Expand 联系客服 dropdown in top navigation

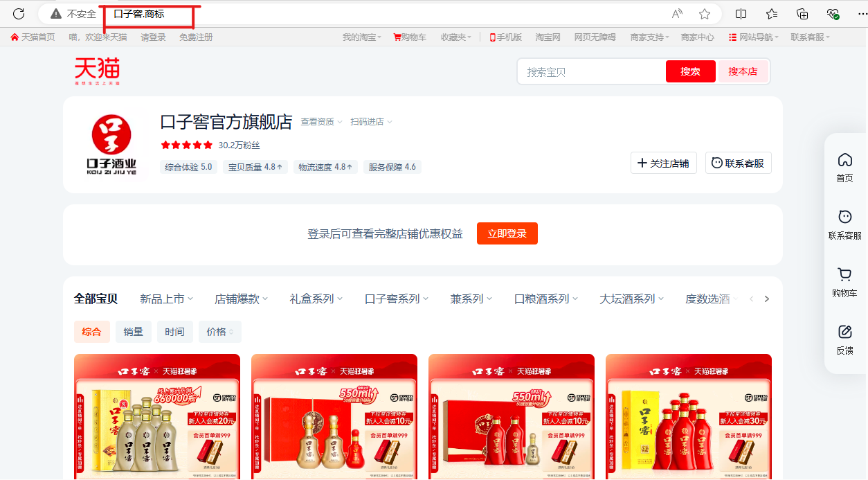[x=810, y=37]
